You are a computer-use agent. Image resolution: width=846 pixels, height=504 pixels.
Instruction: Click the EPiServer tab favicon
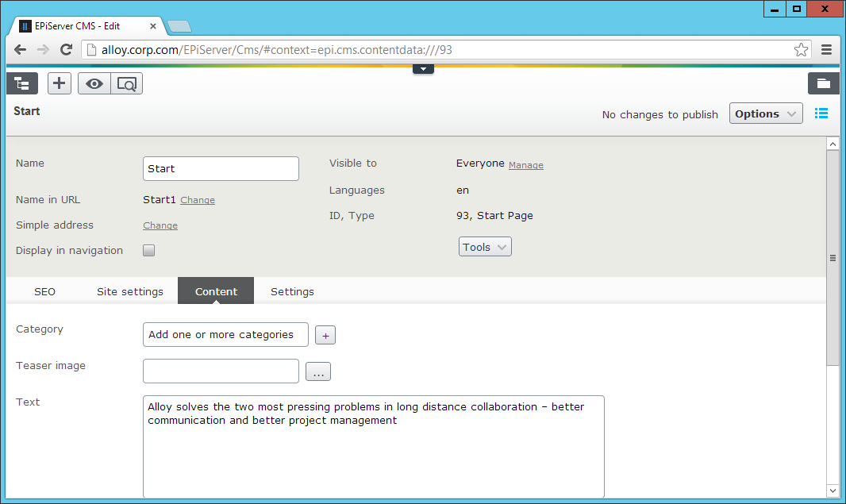[x=25, y=26]
